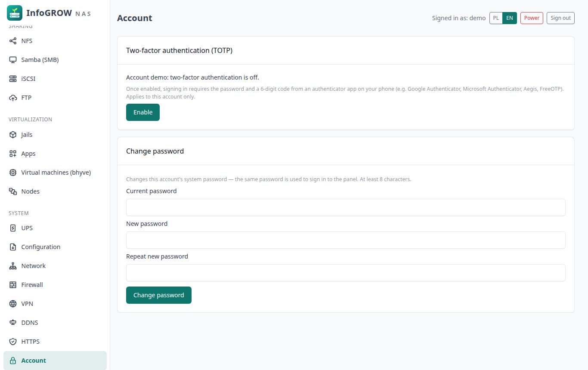Click the 'SYSTEM' section label
Viewport: 588px width, 370px height.
click(x=19, y=213)
